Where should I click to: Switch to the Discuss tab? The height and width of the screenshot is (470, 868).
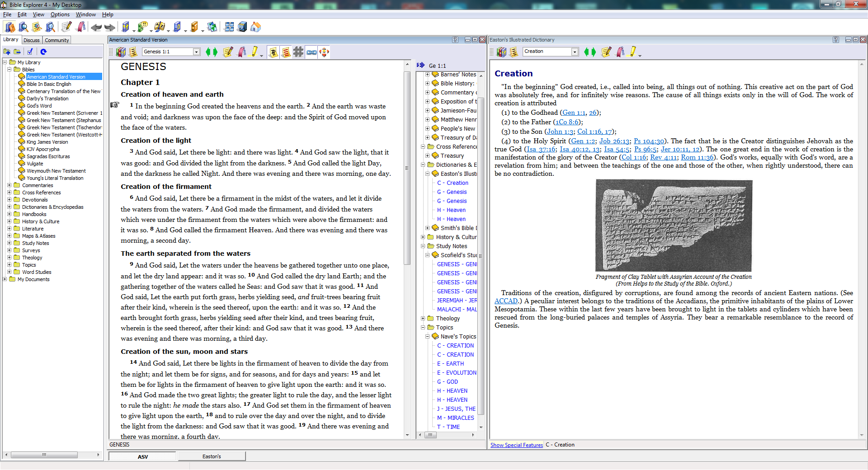[x=31, y=40]
